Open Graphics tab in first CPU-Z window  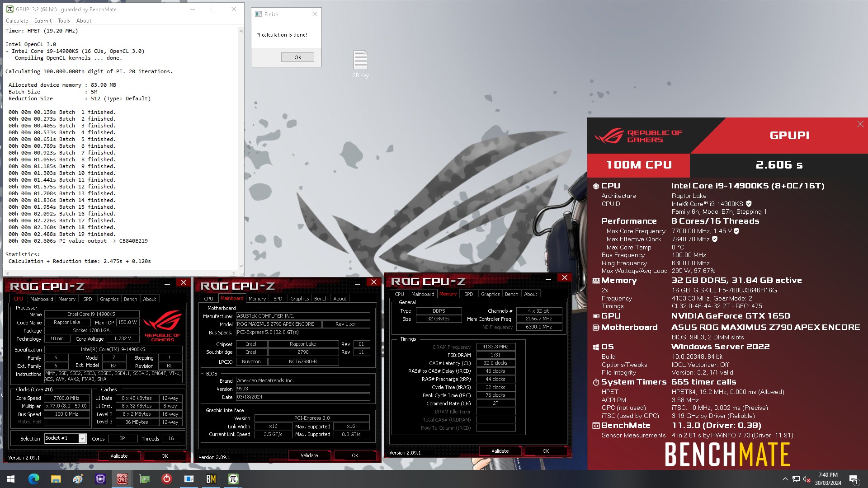(109, 299)
